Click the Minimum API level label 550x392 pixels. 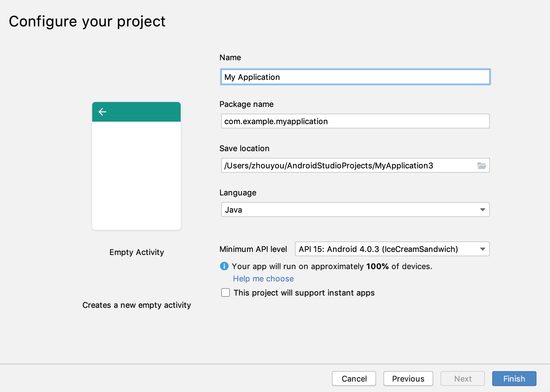(x=253, y=249)
